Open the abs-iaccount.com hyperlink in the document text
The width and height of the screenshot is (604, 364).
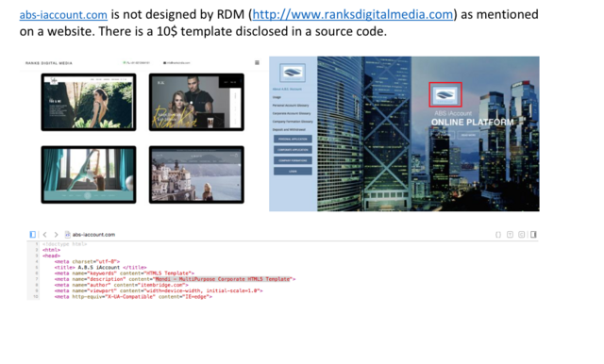pos(63,15)
